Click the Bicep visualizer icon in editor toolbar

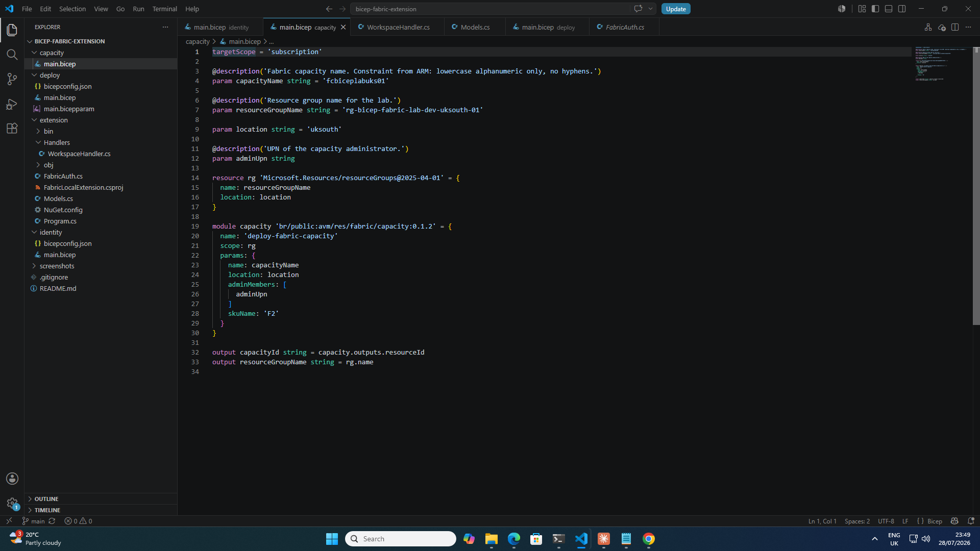pos(928,27)
